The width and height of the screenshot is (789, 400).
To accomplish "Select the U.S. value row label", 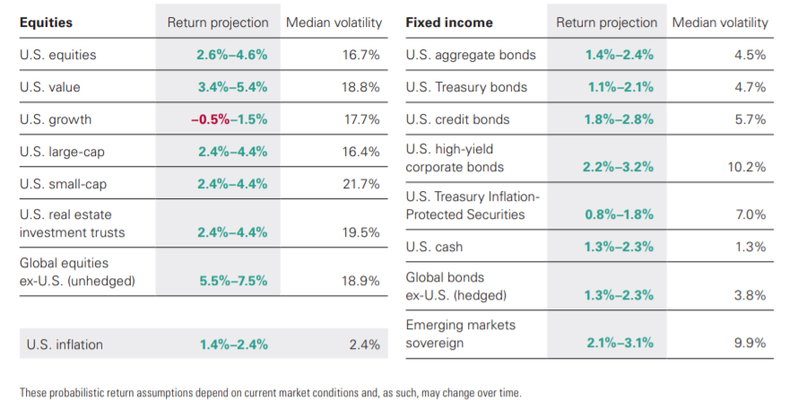I will 50,87.
